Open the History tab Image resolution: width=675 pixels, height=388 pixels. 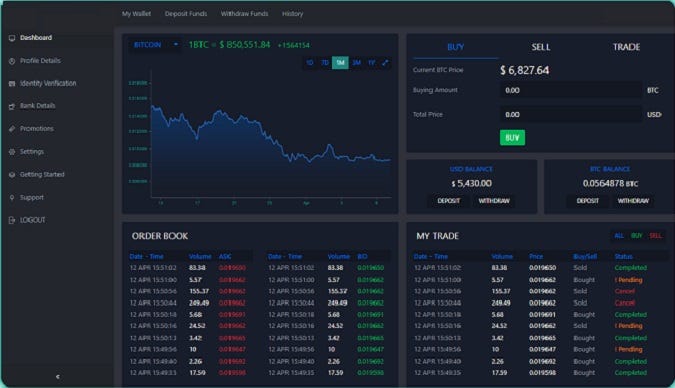point(293,14)
